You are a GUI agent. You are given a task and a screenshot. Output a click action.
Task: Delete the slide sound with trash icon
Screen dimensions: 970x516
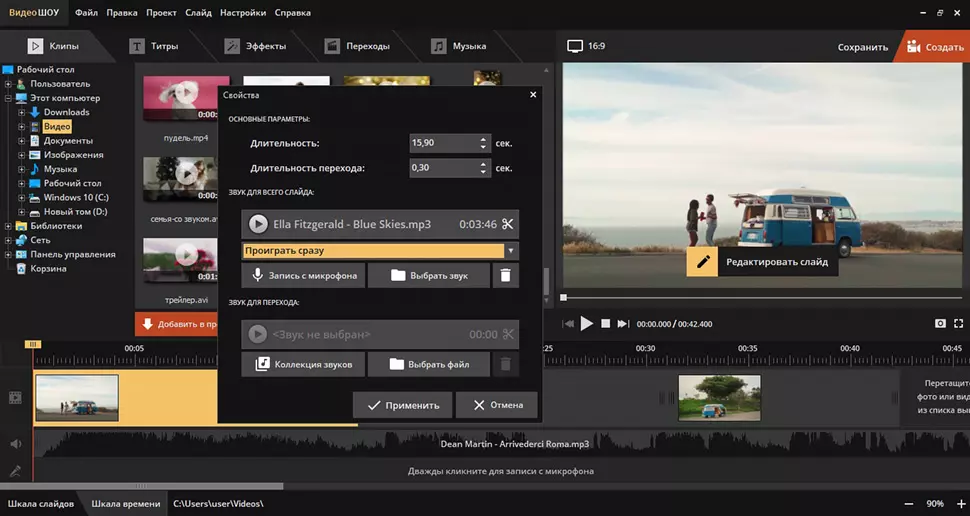(506, 275)
